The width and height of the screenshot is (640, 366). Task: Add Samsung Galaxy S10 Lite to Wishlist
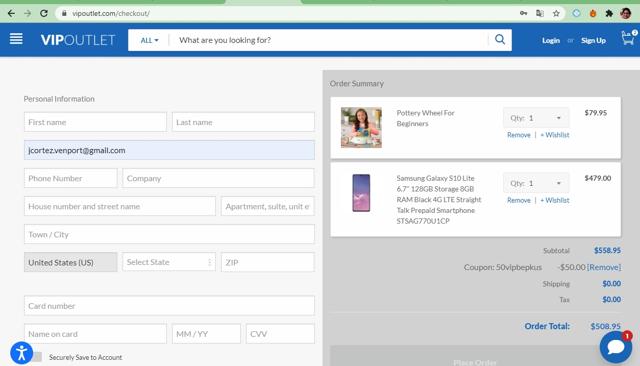555,200
